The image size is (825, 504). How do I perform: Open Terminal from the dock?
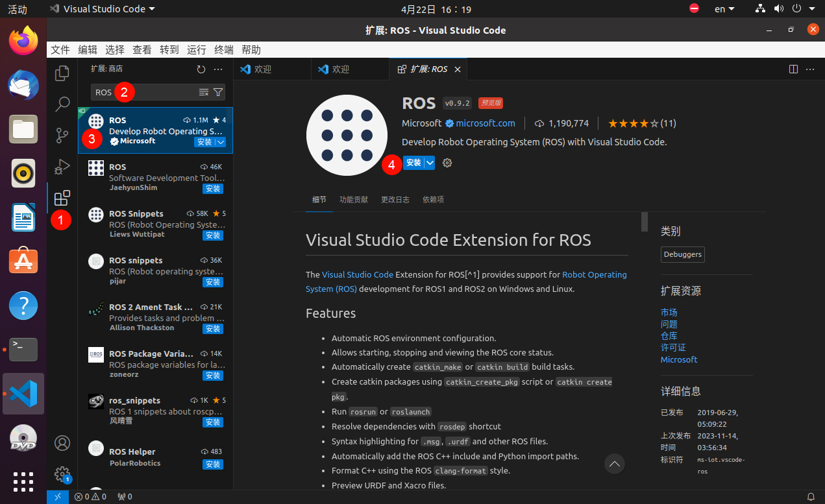point(23,349)
